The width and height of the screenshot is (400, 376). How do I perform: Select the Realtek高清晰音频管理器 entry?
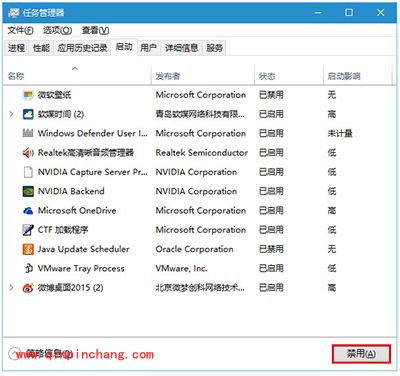click(x=86, y=153)
